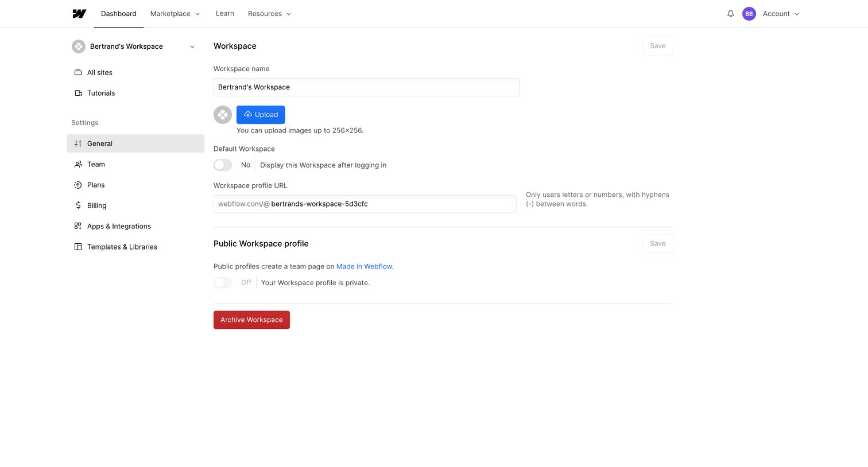This screenshot has height=467, width=868.
Task: Click the BB user avatar
Action: tap(749, 14)
